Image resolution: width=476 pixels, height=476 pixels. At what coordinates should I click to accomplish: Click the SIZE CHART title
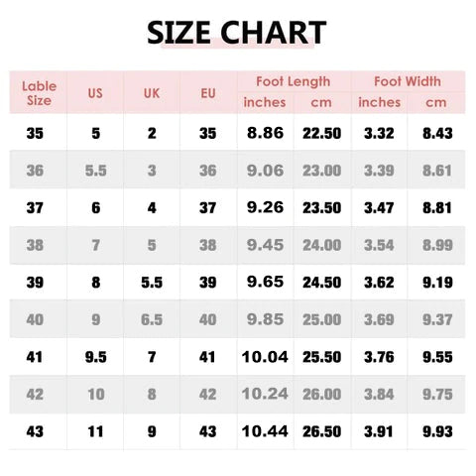(x=236, y=33)
